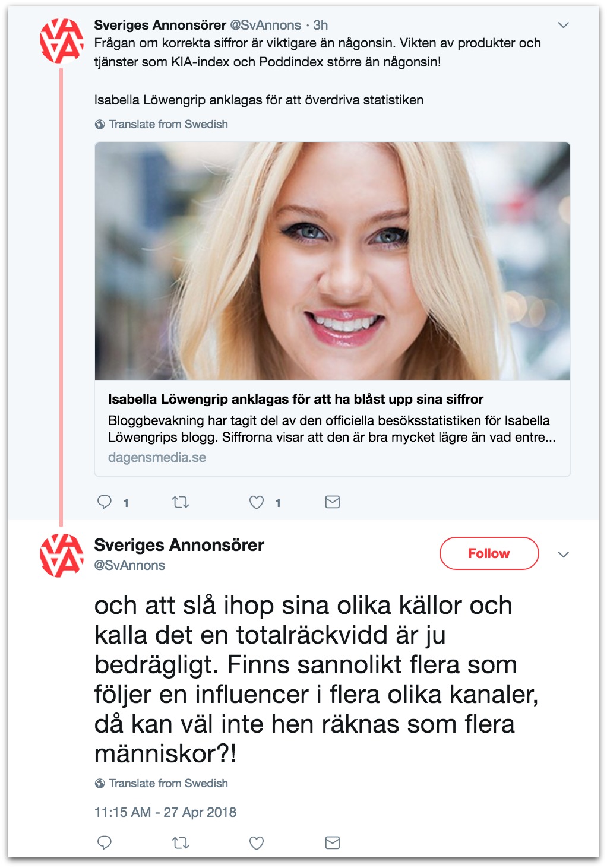607x868 pixels.
Task: Send the first tweet via the envelope icon
Action: [333, 502]
